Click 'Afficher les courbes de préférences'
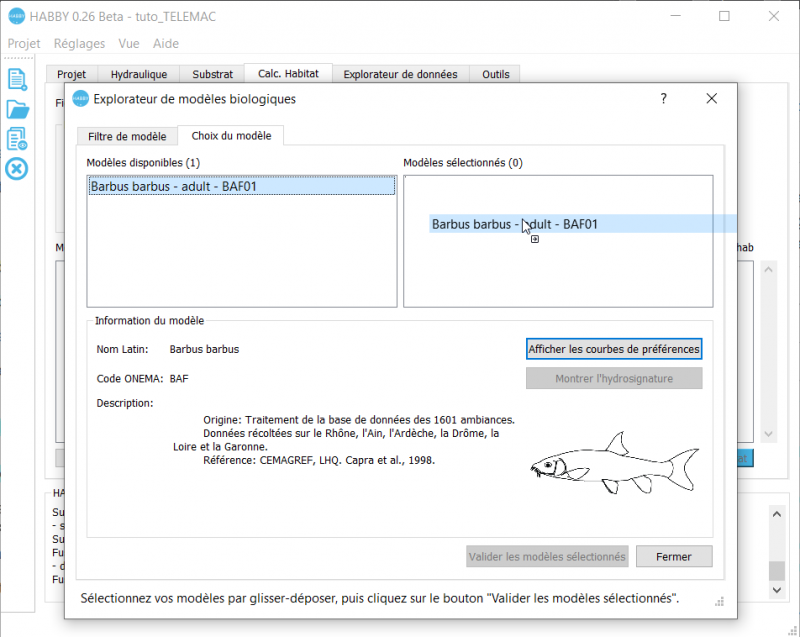800x637 pixels. click(613, 348)
